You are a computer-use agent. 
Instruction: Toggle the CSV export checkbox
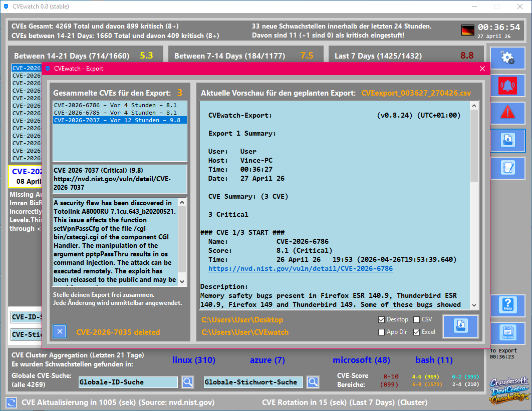(417, 319)
